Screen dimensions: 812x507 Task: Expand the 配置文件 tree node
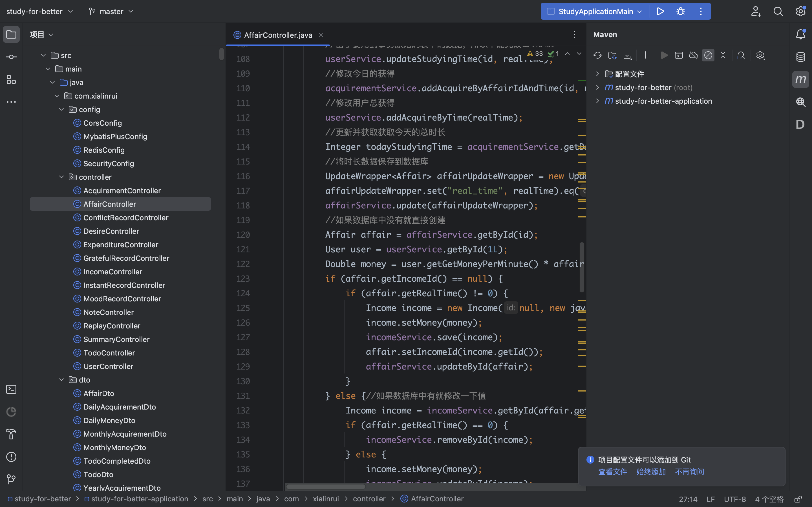point(597,74)
